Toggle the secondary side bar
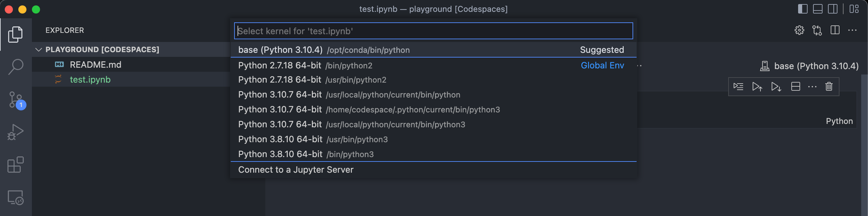 pos(833,9)
